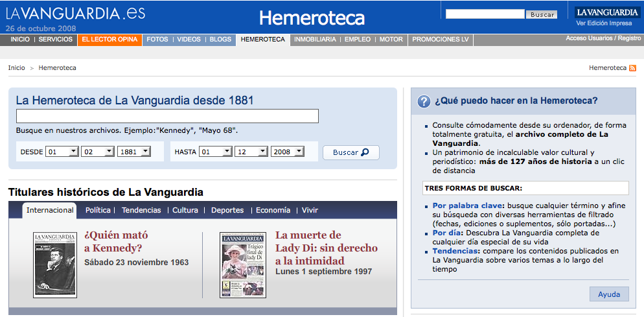Click Ver Edición Impresa link
Screen dimensions: 644x317
pyautogui.click(x=604, y=23)
